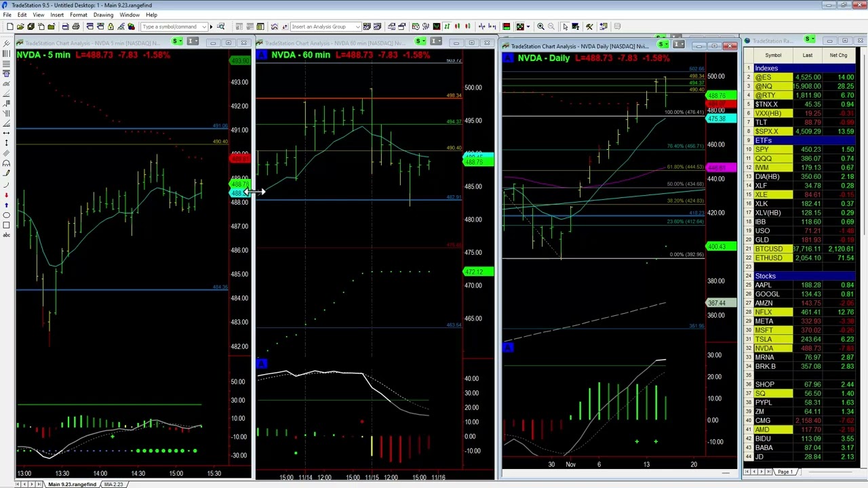868x488 pixels.
Task: Click the zoom-out magnifier icon
Action: pos(551,26)
